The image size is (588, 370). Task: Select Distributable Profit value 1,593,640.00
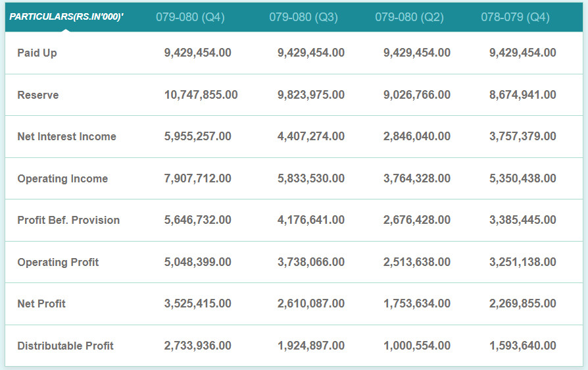coord(522,346)
